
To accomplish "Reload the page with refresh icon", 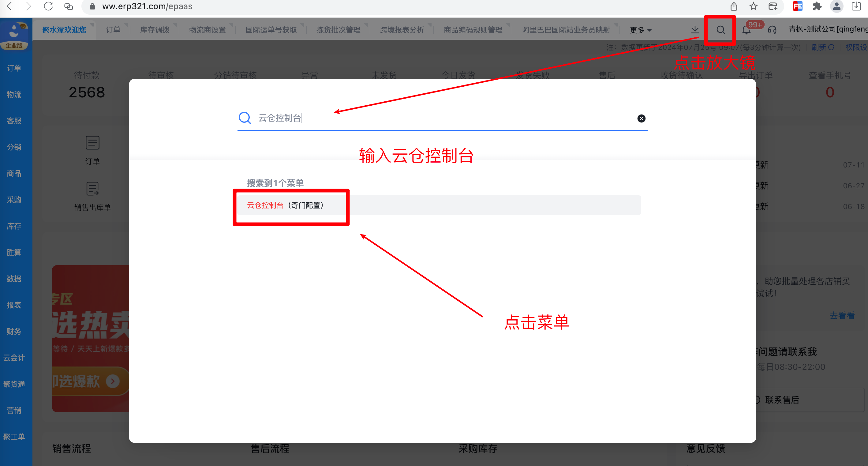I will coord(49,6).
